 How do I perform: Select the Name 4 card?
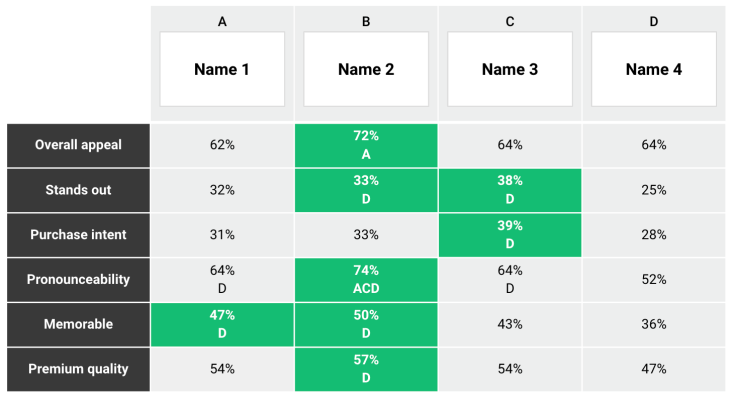point(654,69)
